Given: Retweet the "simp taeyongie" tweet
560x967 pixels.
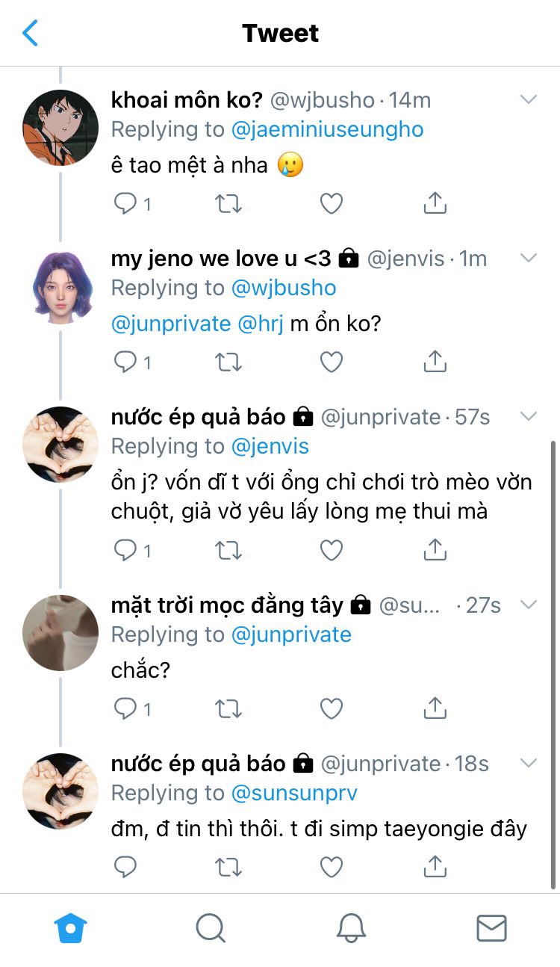Looking at the screenshot, I should pyautogui.click(x=228, y=867).
